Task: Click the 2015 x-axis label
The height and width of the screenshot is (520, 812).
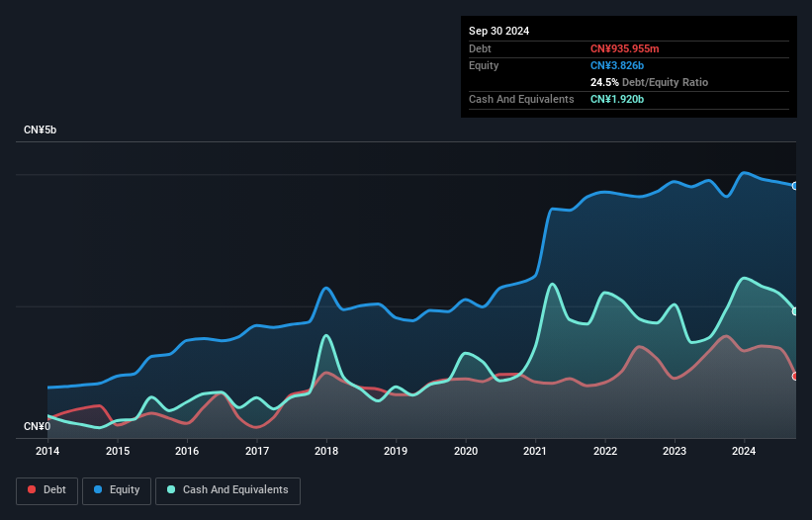Action: click(x=118, y=451)
